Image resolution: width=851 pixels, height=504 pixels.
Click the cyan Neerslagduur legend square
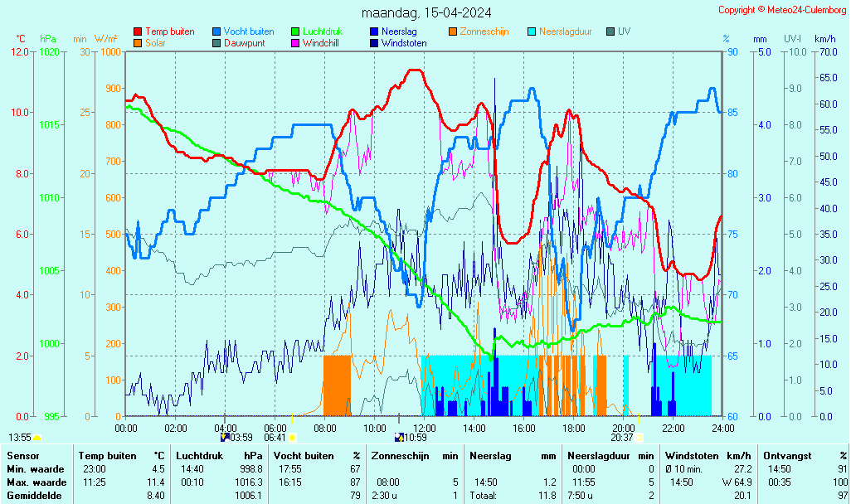tap(533, 31)
